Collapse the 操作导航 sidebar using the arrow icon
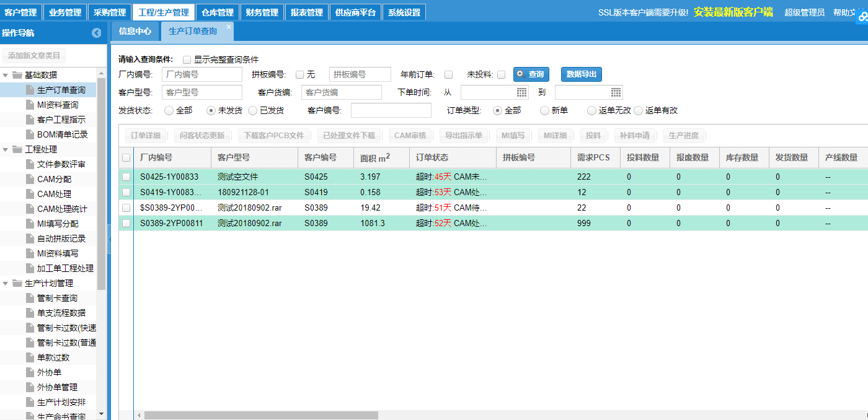 coord(96,32)
